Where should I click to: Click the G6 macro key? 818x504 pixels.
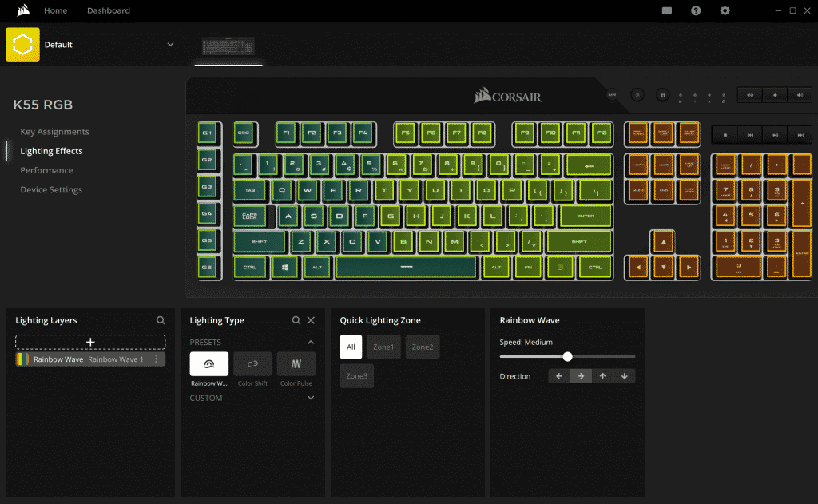[x=208, y=268]
